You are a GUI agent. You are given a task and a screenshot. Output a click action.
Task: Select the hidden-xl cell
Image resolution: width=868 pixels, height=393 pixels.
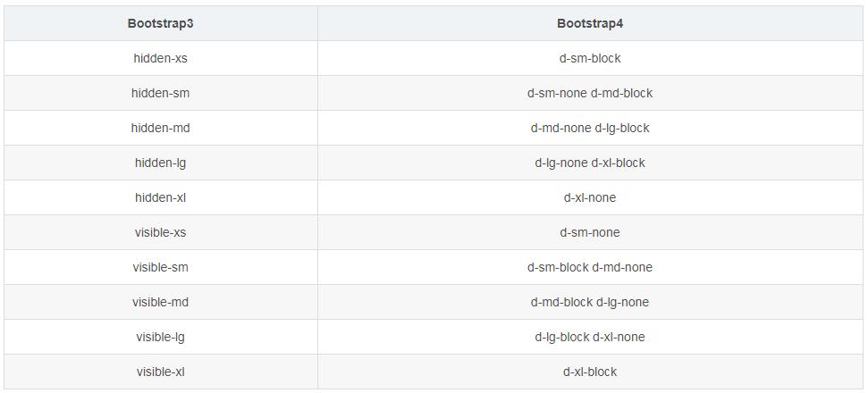pos(161,197)
